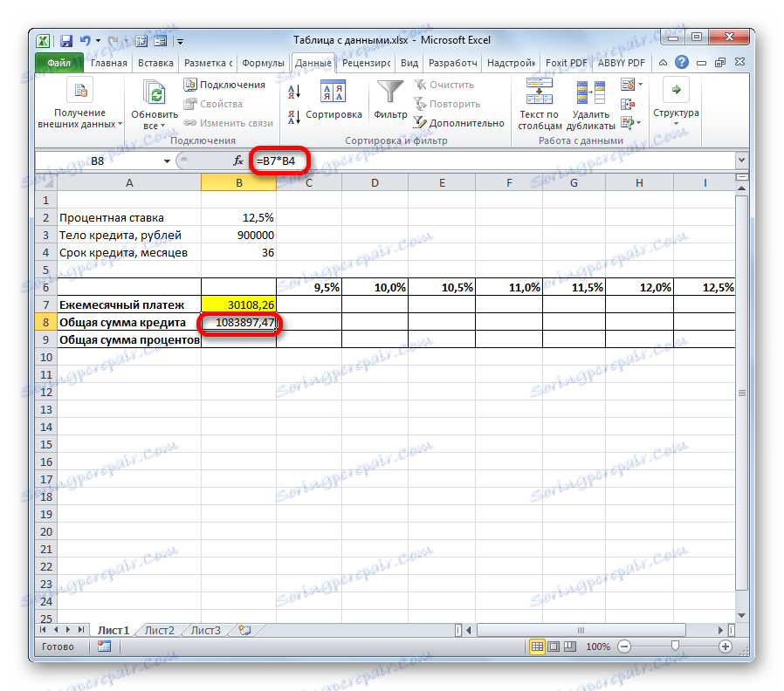Select column B header

pyautogui.click(x=239, y=183)
